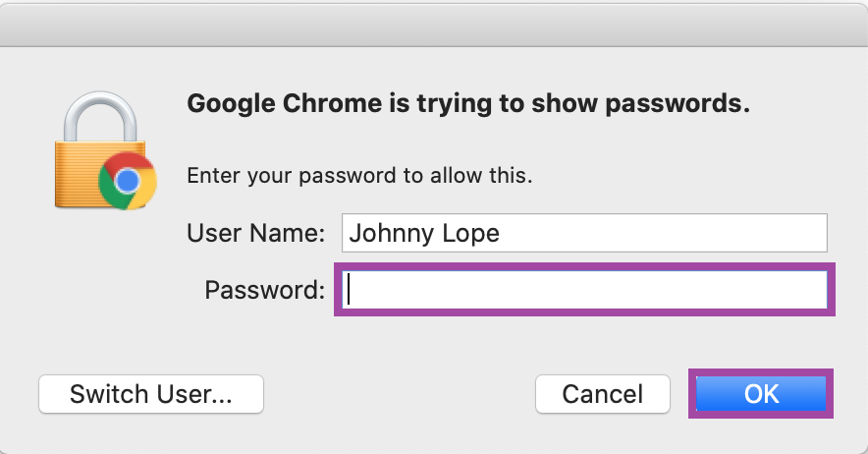
Task: Place cursor after "Johnny Lope" text
Action: (x=501, y=233)
